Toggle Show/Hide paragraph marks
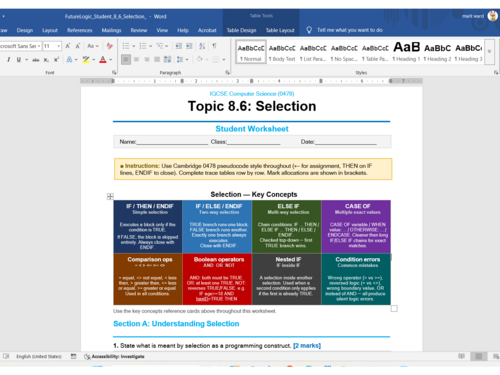This screenshot has width=500, height=375. pos(214,46)
